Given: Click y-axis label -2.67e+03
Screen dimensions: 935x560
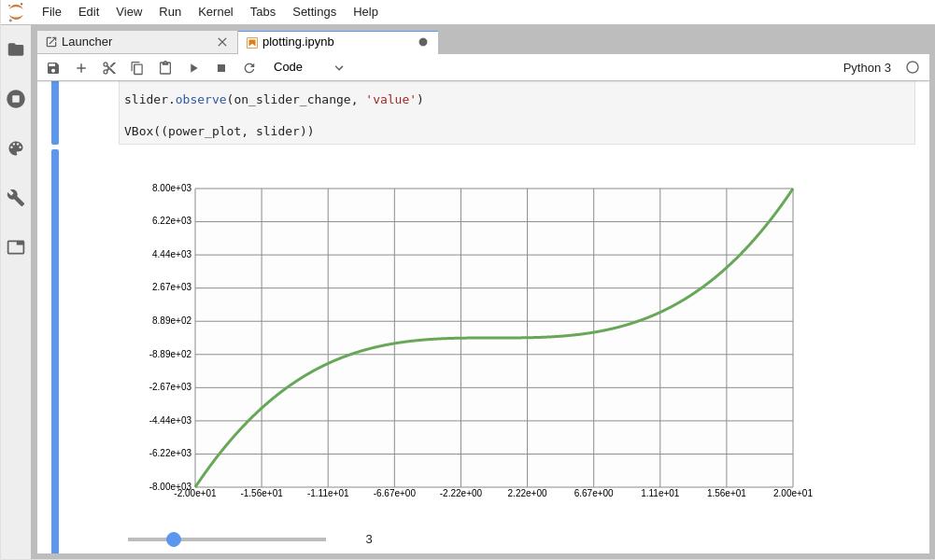Looking at the screenshot, I should click(x=171, y=386).
